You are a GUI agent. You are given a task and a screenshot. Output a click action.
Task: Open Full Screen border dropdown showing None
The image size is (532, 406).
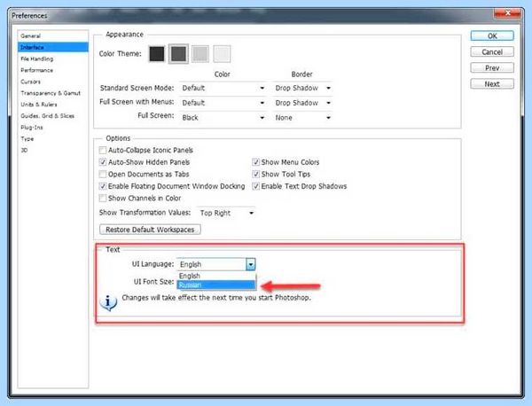[302, 118]
